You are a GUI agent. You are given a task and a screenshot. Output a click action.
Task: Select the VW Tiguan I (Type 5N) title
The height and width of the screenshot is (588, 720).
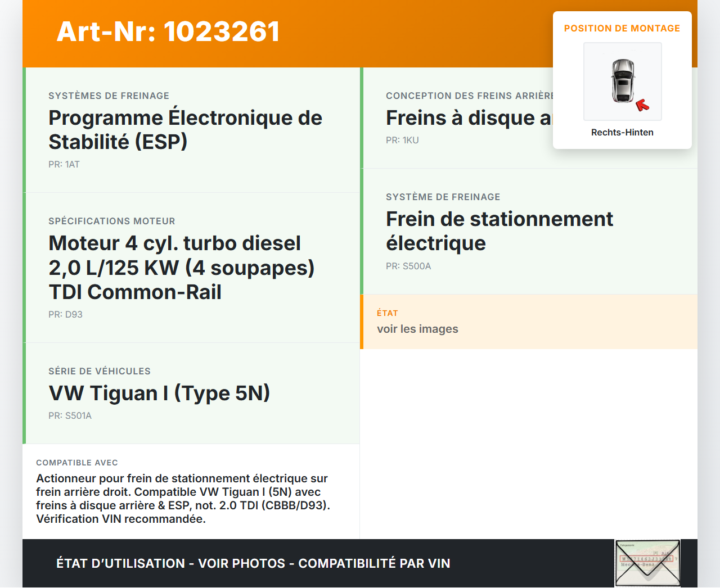(159, 393)
